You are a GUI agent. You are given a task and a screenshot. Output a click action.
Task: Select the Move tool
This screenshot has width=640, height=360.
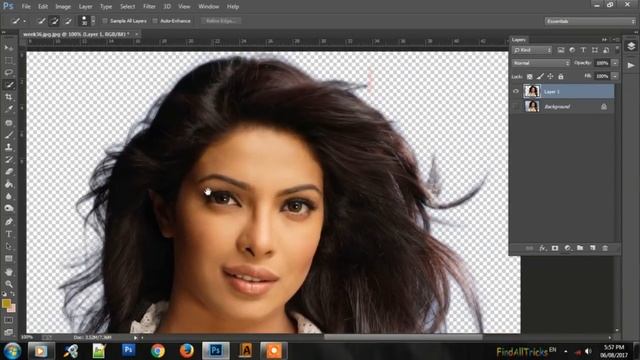[9, 48]
